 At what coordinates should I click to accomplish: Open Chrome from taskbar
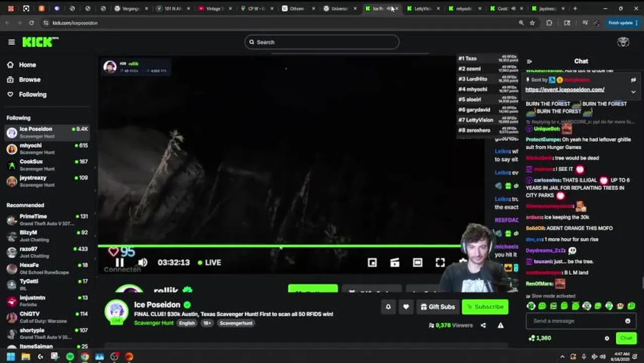coord(85,356)
